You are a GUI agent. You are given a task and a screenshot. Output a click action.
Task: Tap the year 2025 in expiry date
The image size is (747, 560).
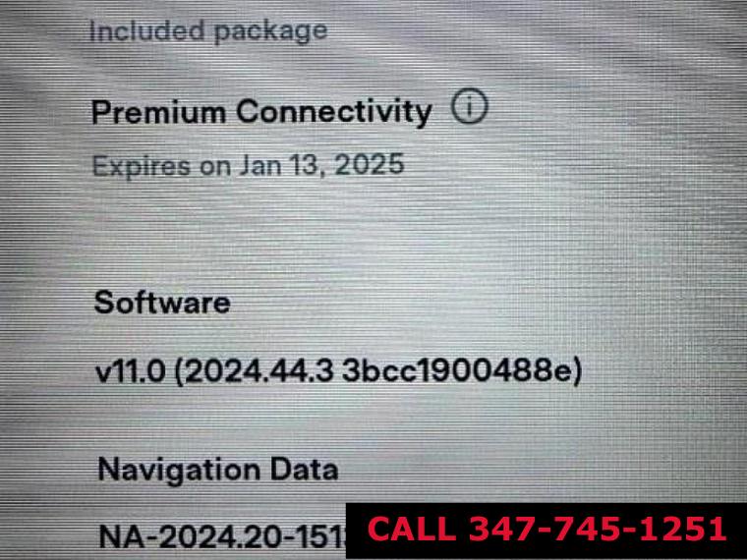click(370, 165)
